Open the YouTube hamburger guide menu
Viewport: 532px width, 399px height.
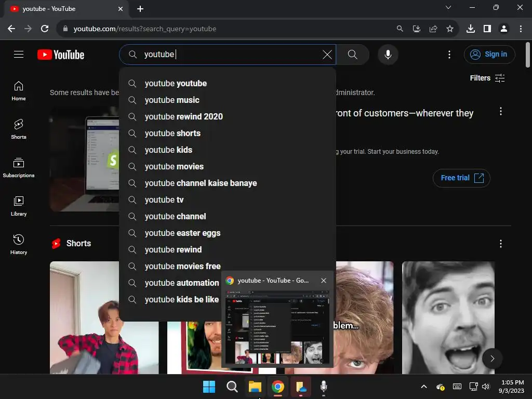(19, 54)
